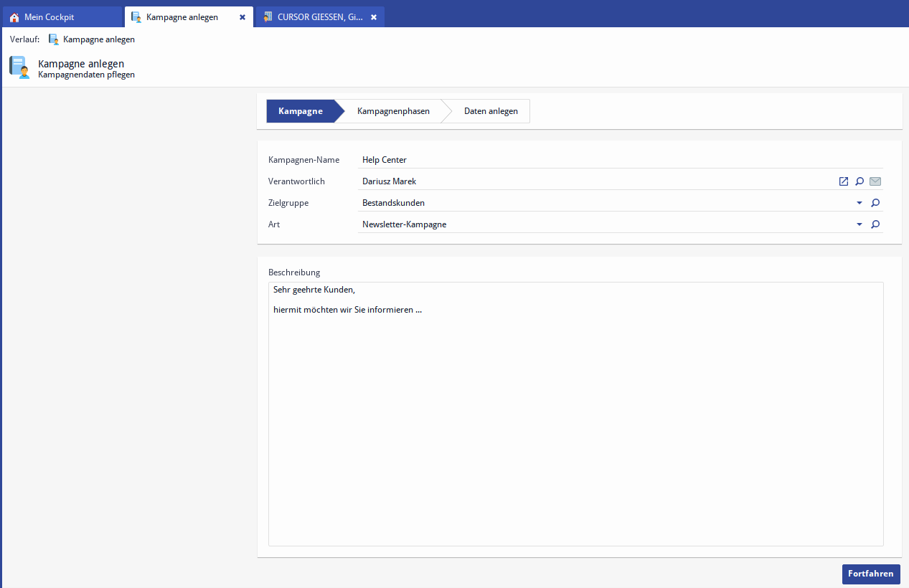The width and height of the screenshot is (909, 588).
Task: Click the large campaign icon in the page header
Action: (19, 67)
